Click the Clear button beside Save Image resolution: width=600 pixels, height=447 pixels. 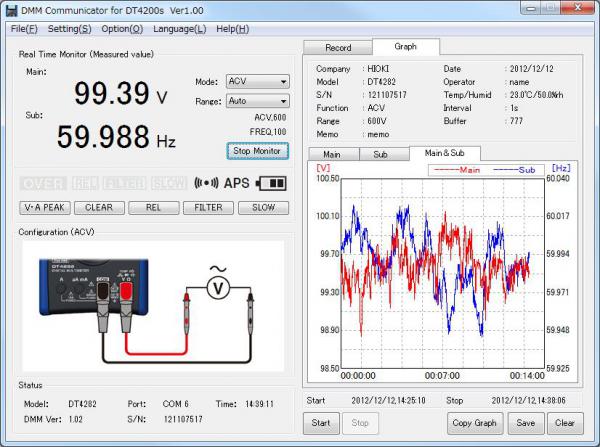click(565, 423)
